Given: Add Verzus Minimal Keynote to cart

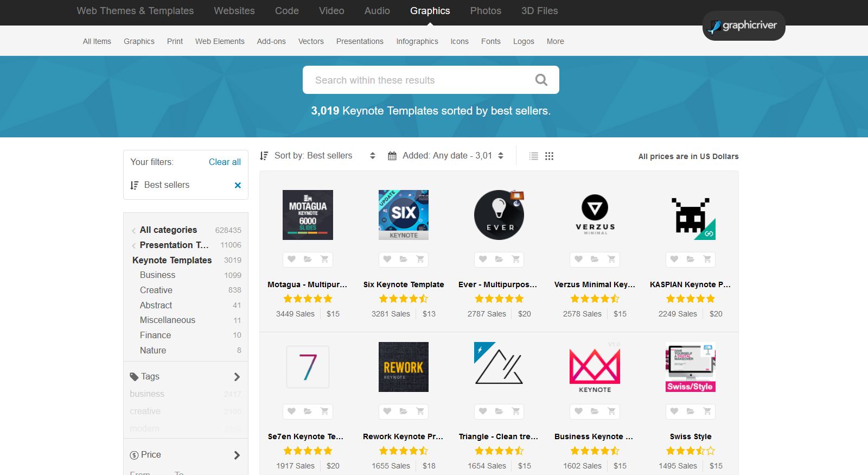Looking at the screenshot, I should click(611, 259).
